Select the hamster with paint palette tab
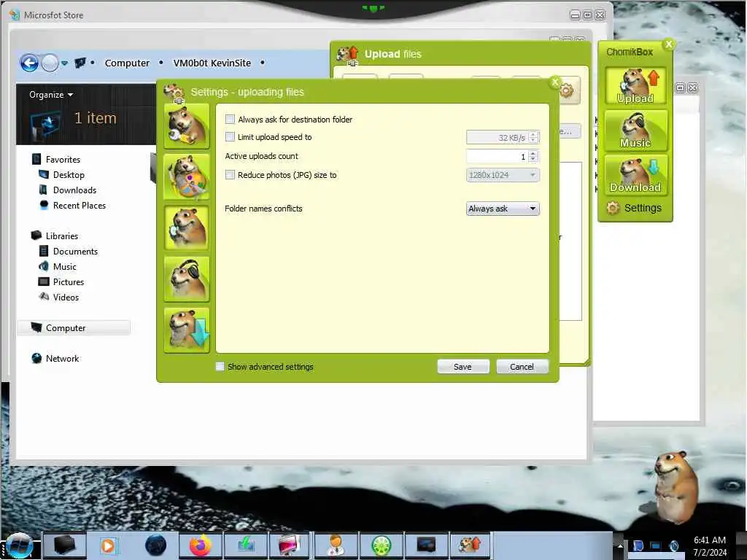 186,177
